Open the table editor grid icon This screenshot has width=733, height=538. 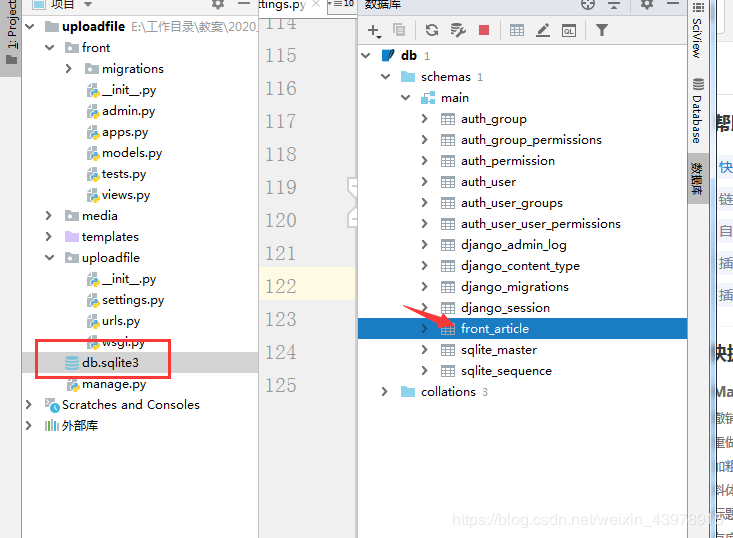point(517,31)
